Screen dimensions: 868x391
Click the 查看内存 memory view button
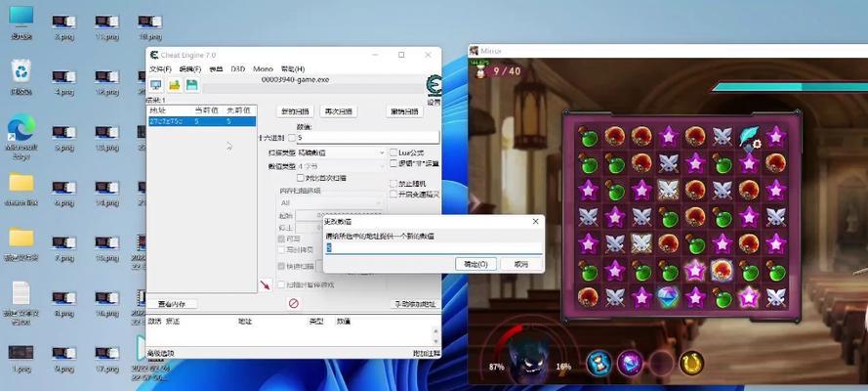pos(172,304)
